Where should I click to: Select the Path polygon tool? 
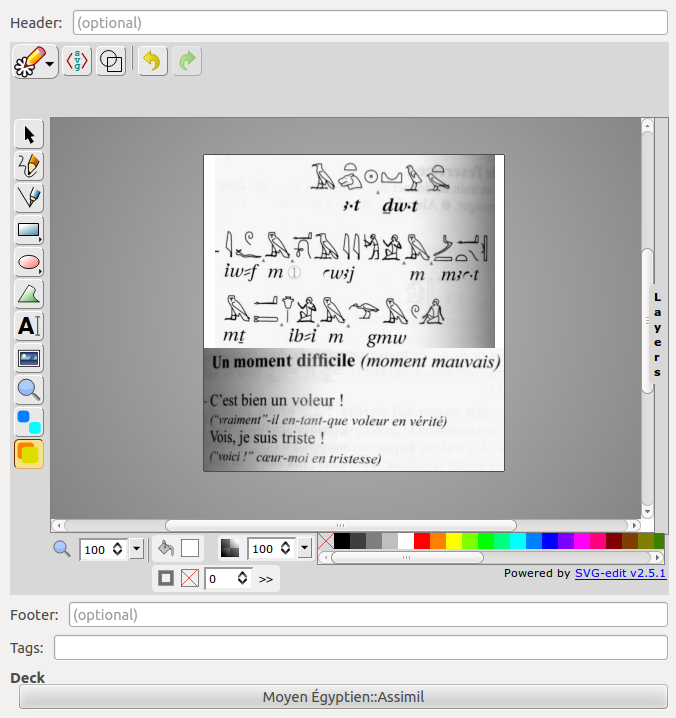(29, 294)
